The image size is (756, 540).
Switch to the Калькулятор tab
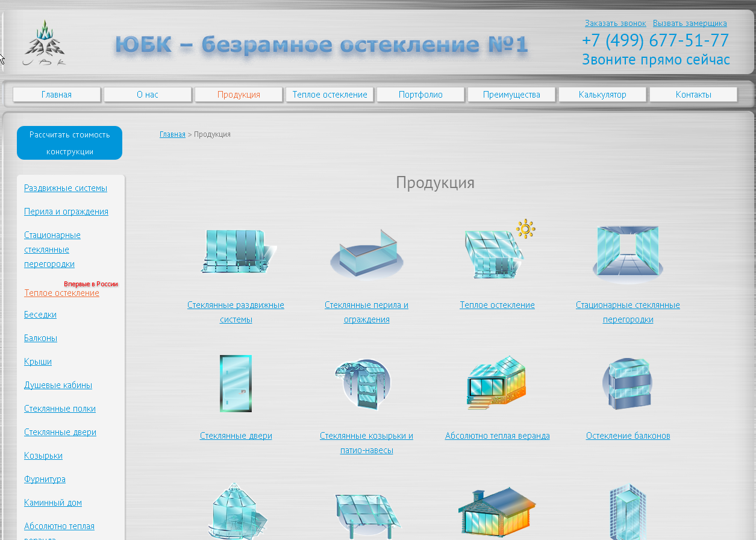(602, 95)
